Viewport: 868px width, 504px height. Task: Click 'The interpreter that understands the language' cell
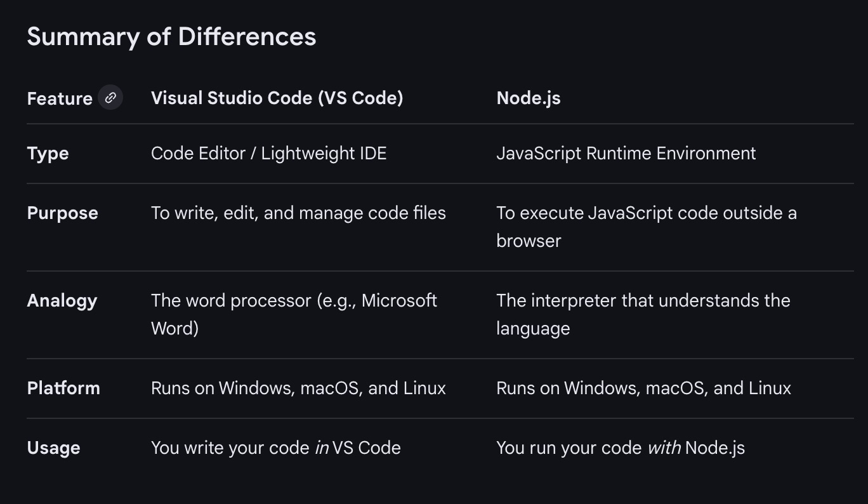pos(643,315)
